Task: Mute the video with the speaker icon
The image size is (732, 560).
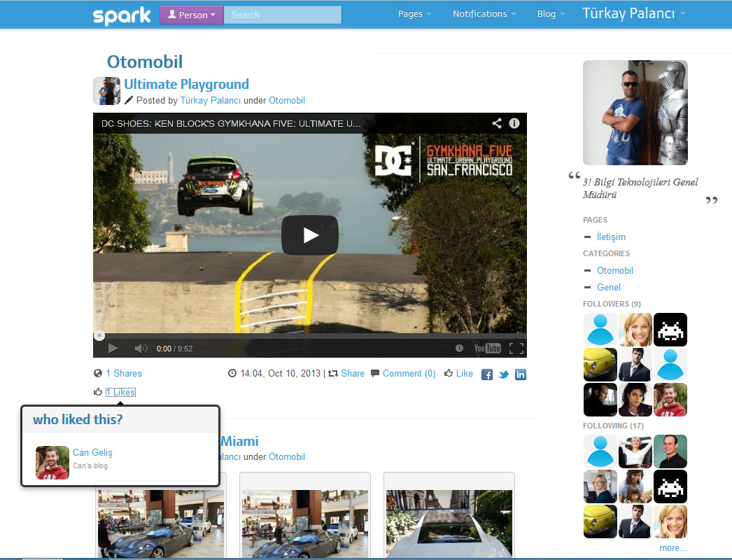Action: [141, 349]
